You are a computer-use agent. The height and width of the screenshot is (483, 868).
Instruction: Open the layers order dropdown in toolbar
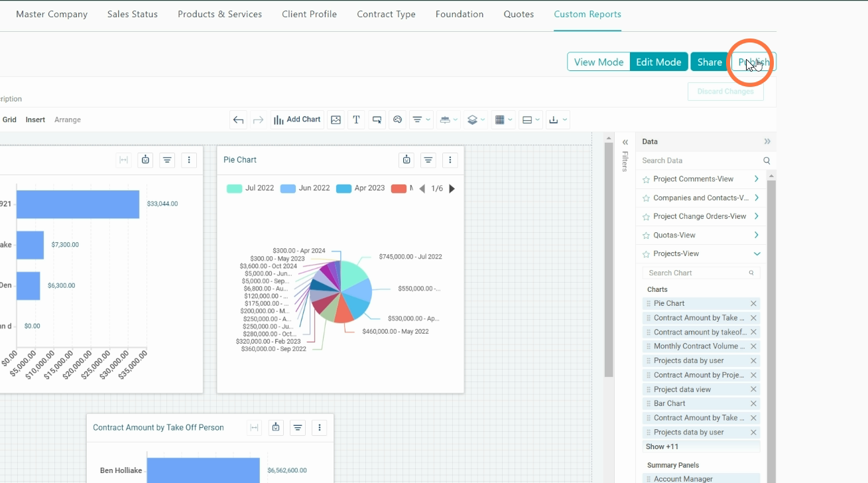(476, 120)
